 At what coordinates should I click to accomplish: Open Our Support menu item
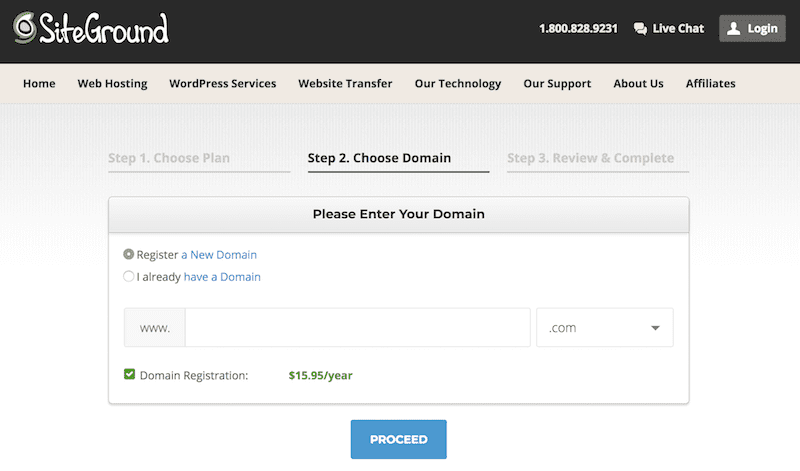click(557, 84)
